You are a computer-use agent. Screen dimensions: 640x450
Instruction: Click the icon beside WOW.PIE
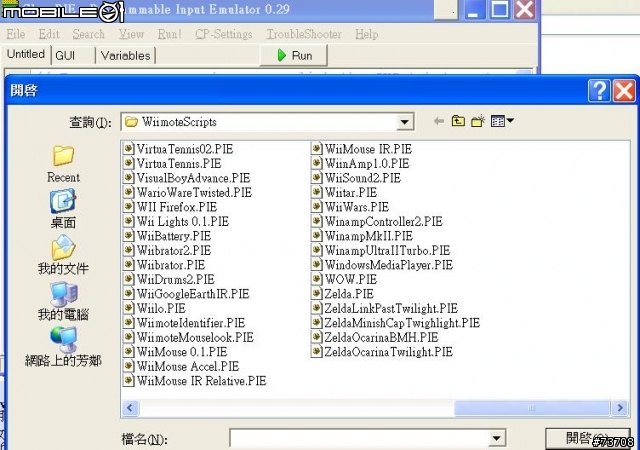tap(317, 279)
